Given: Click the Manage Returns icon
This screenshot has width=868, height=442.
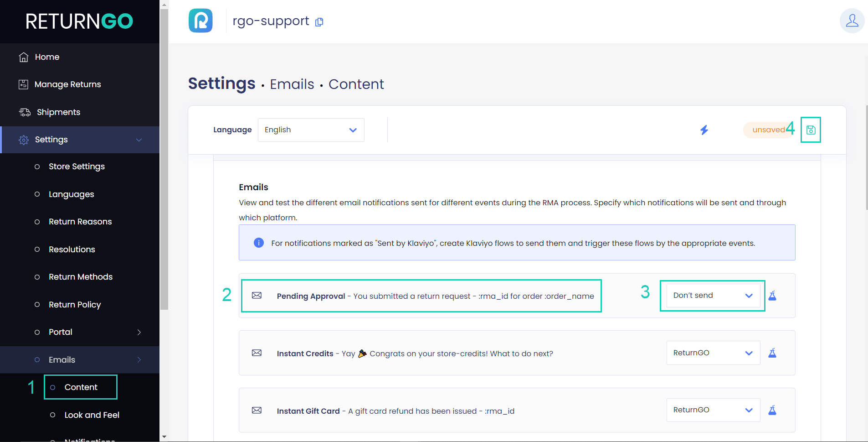Looking at the screenshot, I should [23, 84].
